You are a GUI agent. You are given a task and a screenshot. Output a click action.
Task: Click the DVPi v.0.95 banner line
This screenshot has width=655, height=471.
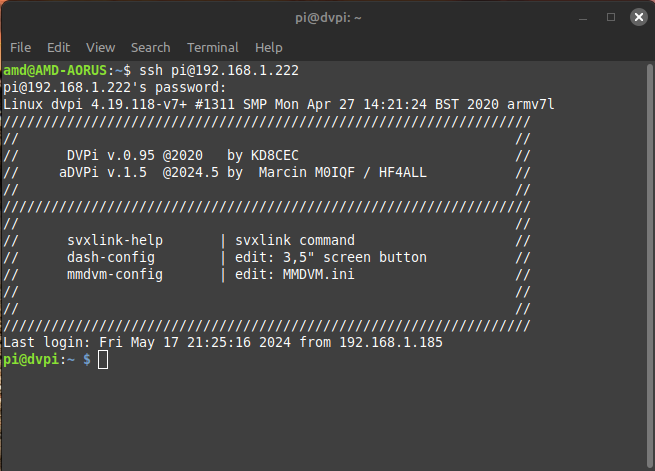pos(183,155)
